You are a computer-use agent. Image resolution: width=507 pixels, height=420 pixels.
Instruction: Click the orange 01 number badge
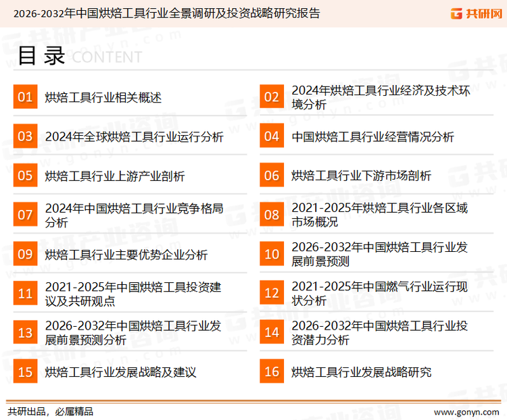25,97
